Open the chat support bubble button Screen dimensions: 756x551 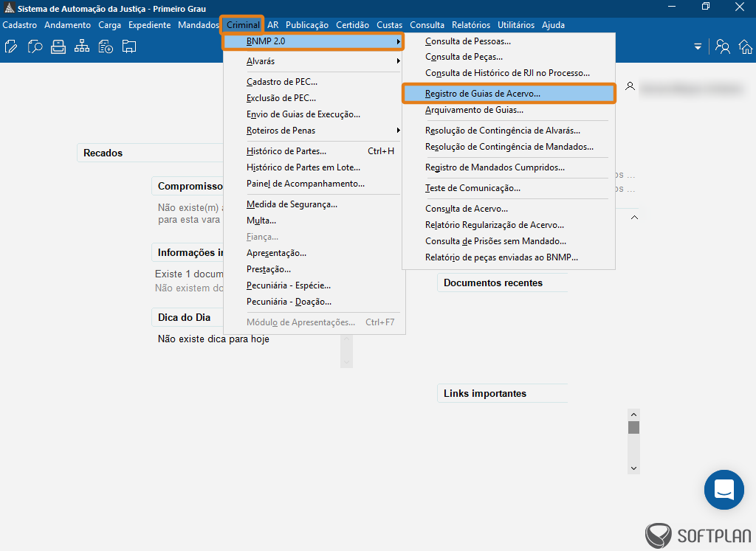724,490
